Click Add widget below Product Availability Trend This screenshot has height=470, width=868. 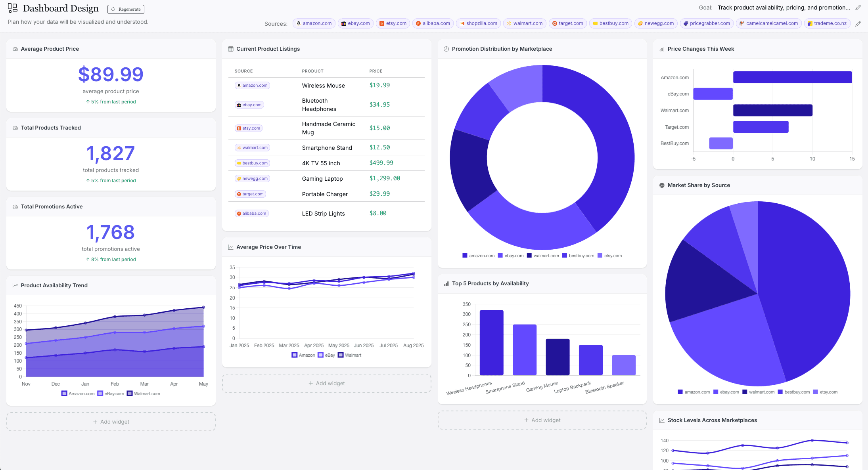111,422
